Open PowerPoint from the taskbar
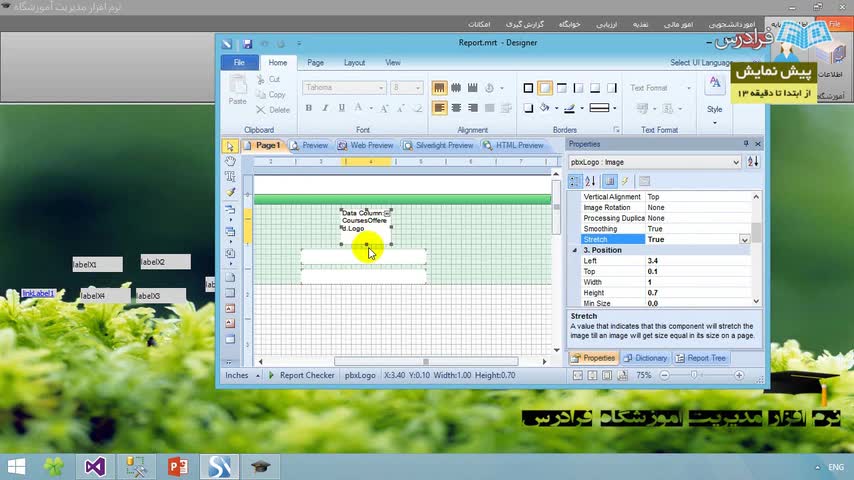The image size is (854, 480). click(x=178, y=467)
